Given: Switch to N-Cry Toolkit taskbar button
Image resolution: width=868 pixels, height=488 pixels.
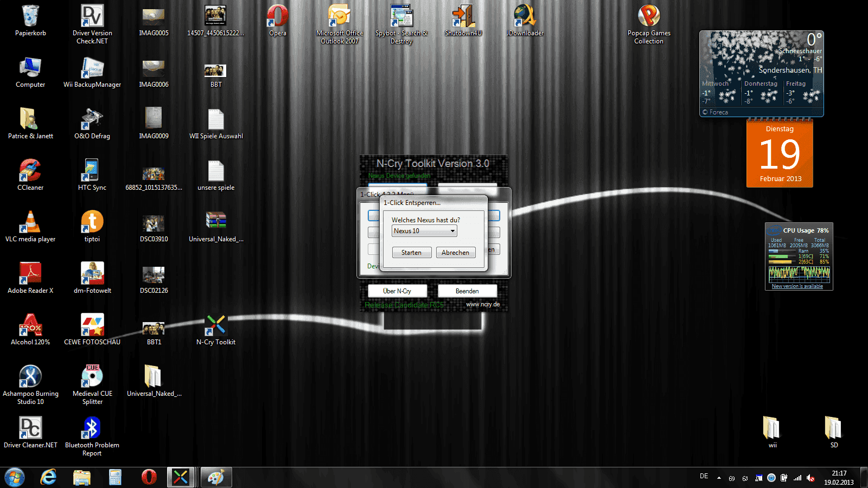Looking at the screenshot, I should [x=181, y=477].
